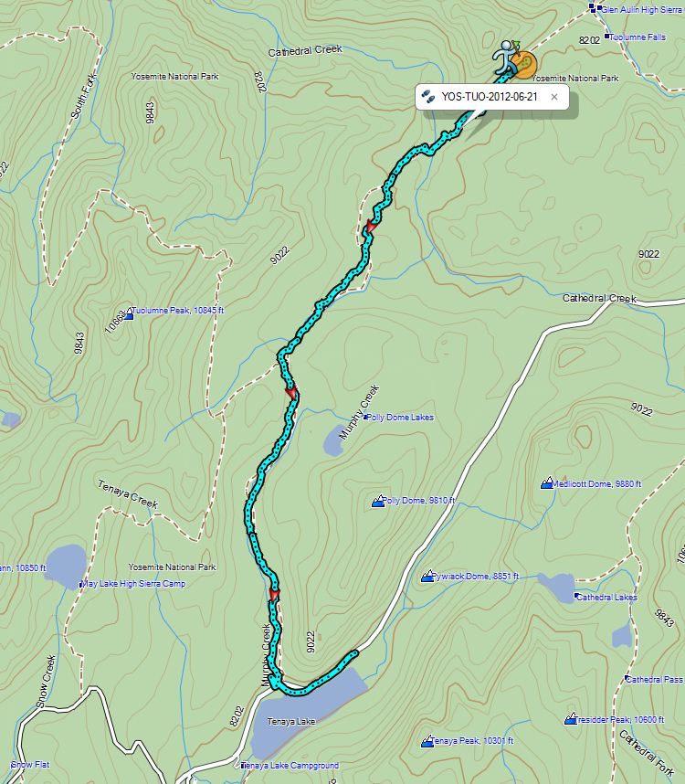The width and height of the screenshot is (685, 784).
Task: Select the Cathedral Lakes point label
Action: (607, 597)
